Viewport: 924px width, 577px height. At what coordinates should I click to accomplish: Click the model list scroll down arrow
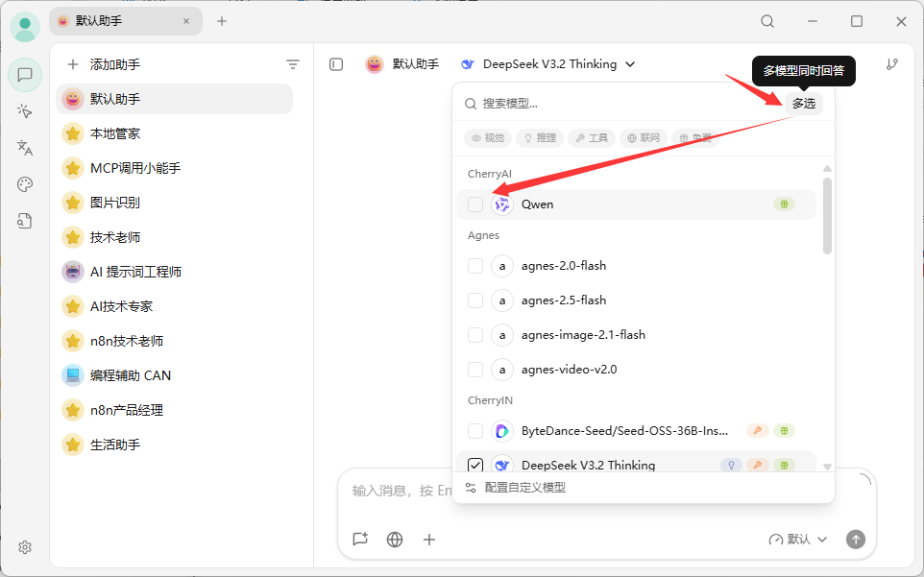pyautogui.click(x=827, y=467)
